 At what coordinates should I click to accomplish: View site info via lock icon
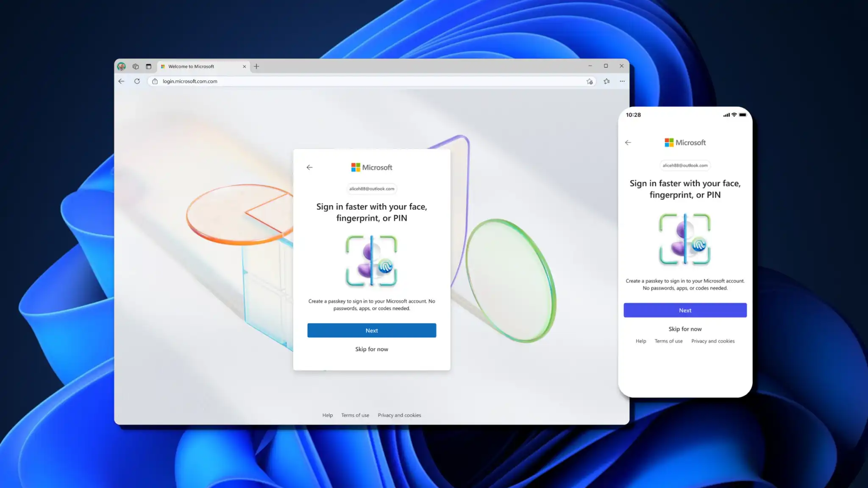coord(155,81)
